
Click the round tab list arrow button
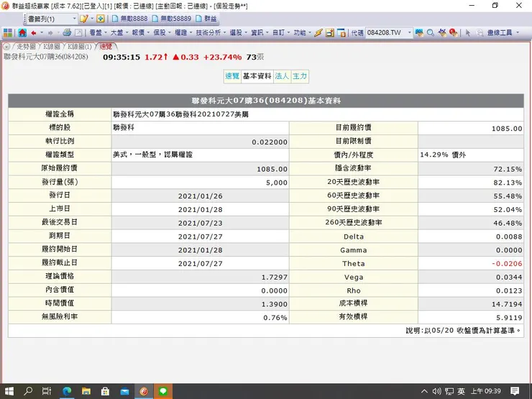coord(6,47)
